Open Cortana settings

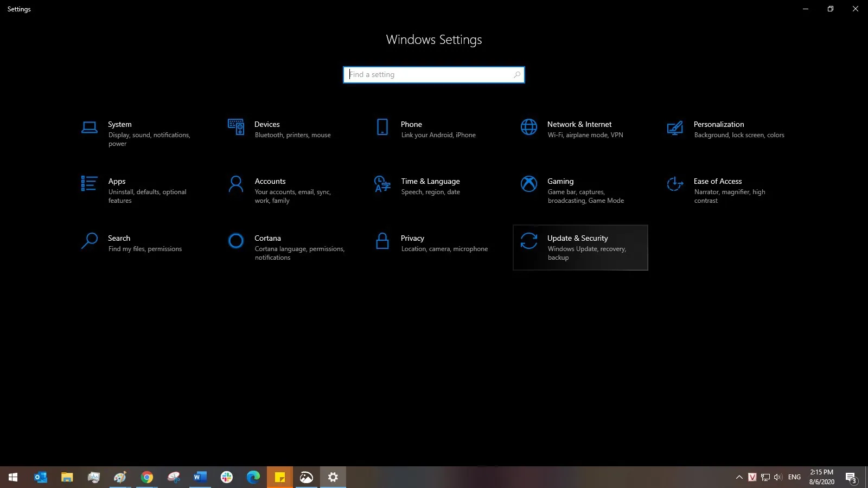tap(288, 247)
